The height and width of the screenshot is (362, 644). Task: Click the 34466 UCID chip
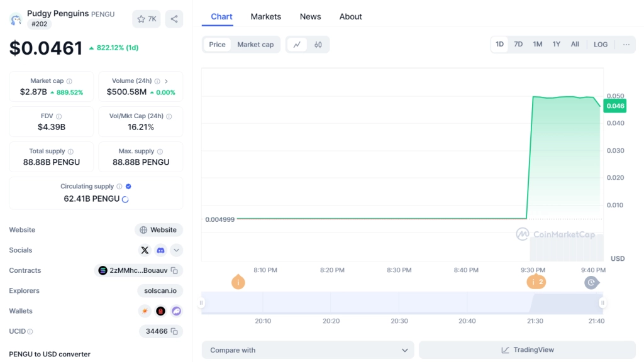pos(161,331)
